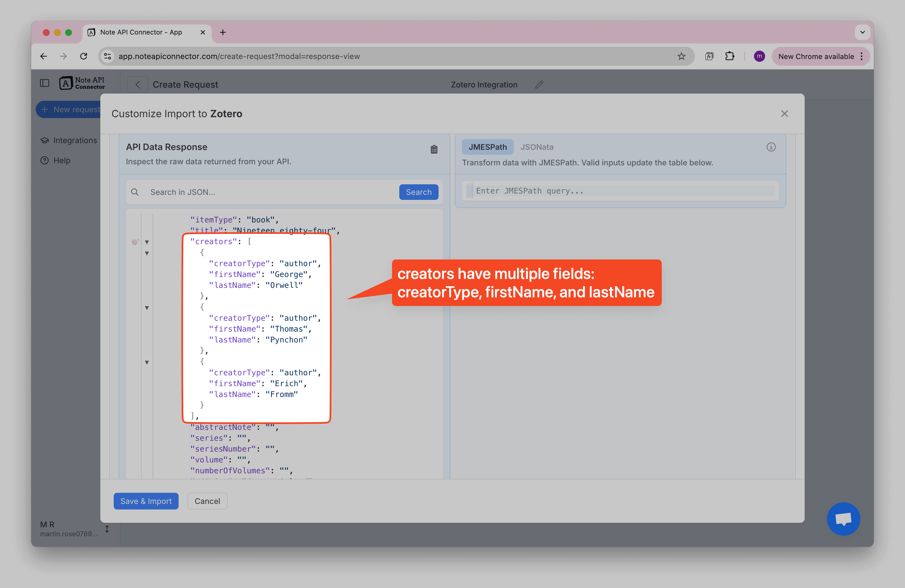905x588 pixels.
Task: Reload the page
Action: (84, 56)
